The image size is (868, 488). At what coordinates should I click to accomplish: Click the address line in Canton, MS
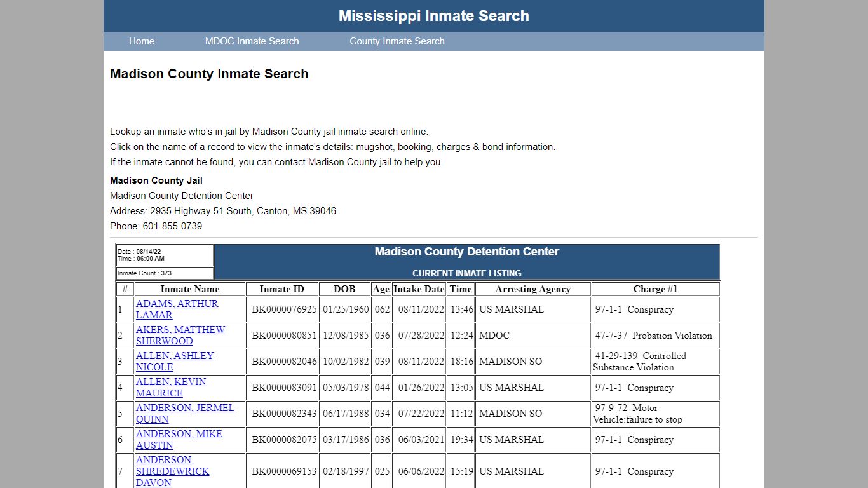click(223, 211)
